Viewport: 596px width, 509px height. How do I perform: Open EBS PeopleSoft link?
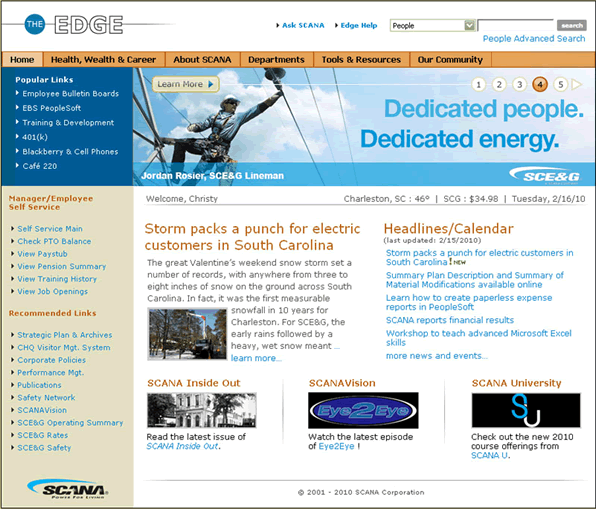pyautogui.click(x=52, y=108)
